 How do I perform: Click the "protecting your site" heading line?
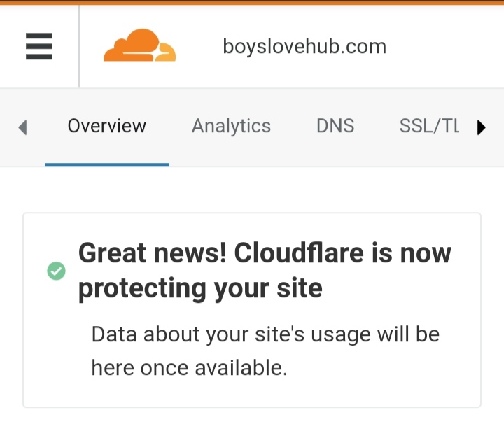(200, 288)
